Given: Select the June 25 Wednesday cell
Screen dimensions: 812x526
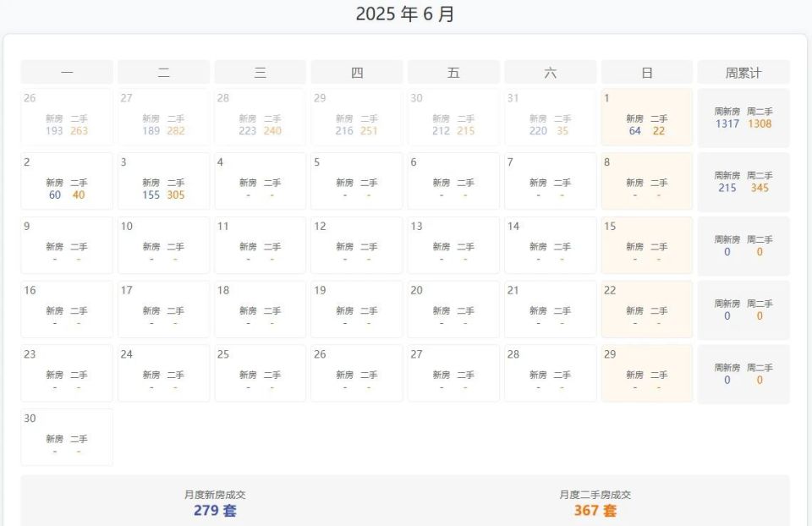Looking at the screenshot, I should pyautogui.click(x=261, y=373).
